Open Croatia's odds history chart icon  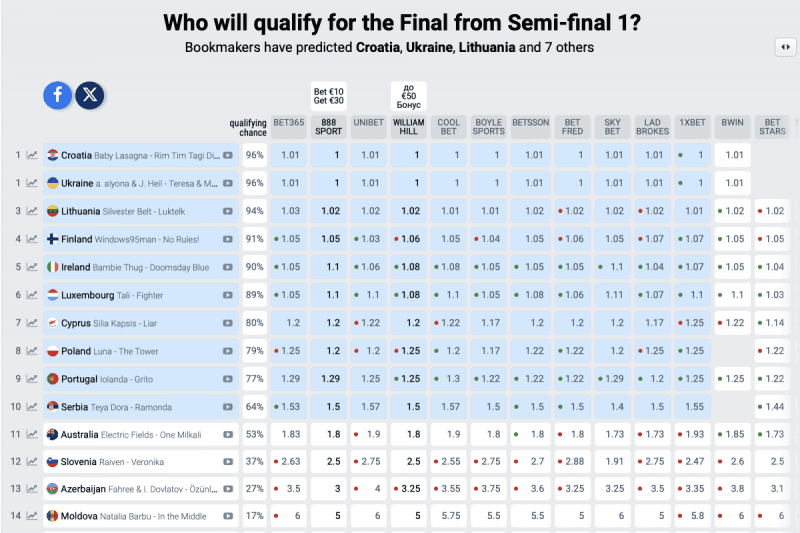[x=32, y=155]
